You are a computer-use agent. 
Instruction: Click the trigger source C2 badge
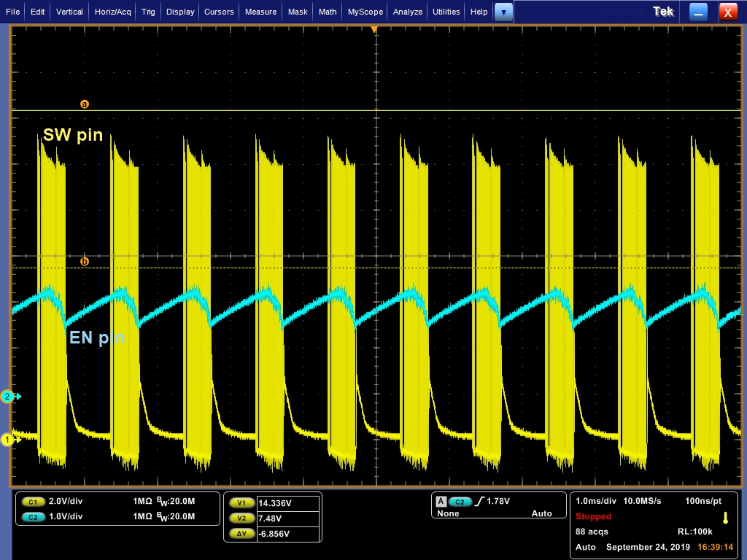pyautogui.click(x=460, y=502)
